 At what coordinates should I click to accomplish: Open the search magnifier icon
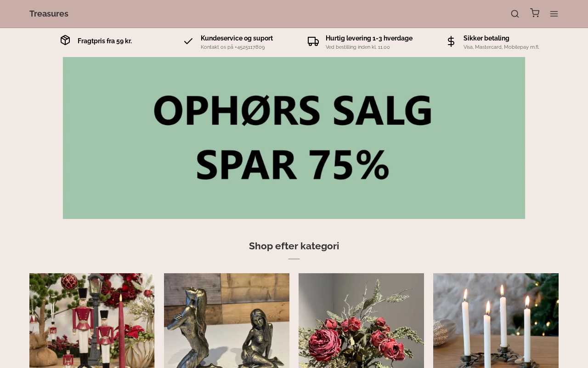515,14
